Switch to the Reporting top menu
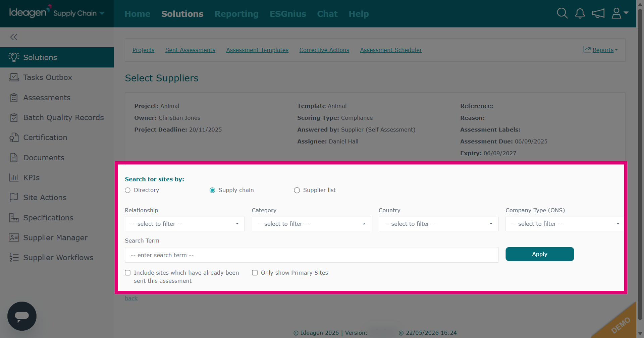 click(236, 14)
